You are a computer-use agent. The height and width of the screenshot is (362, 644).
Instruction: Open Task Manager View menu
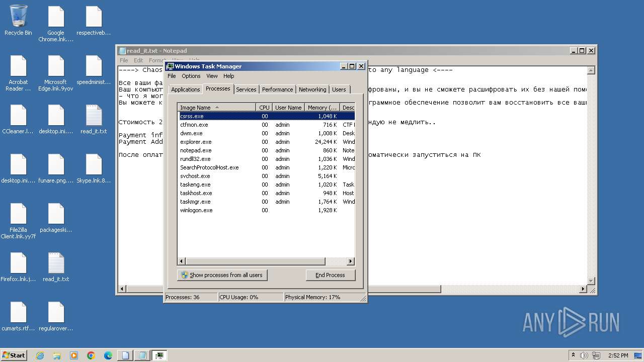[212, 76]
